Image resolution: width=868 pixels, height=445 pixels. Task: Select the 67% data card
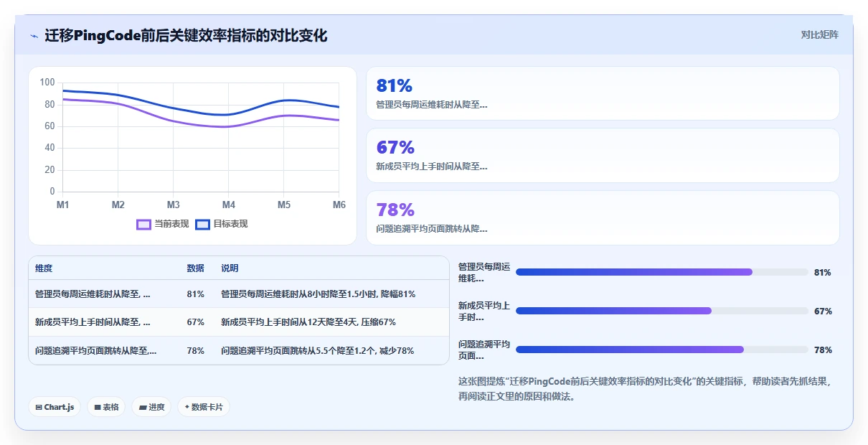click(x=603, y=156)
